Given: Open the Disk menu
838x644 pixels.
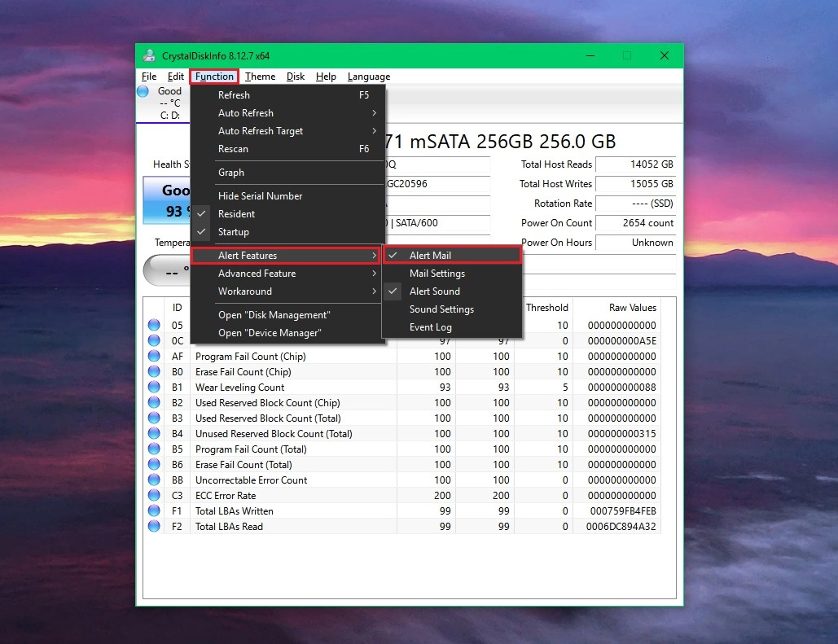Looking at the screenshot, I should [x=296, y=77].
